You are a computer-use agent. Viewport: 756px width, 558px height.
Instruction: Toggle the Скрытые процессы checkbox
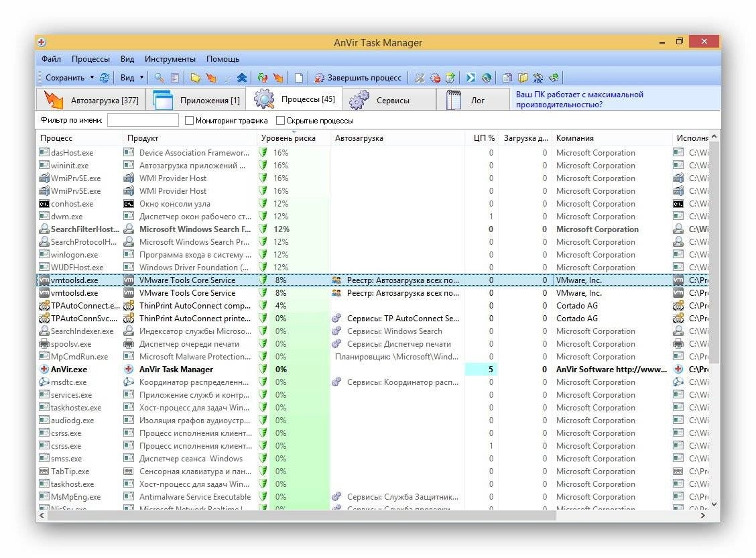280,121
